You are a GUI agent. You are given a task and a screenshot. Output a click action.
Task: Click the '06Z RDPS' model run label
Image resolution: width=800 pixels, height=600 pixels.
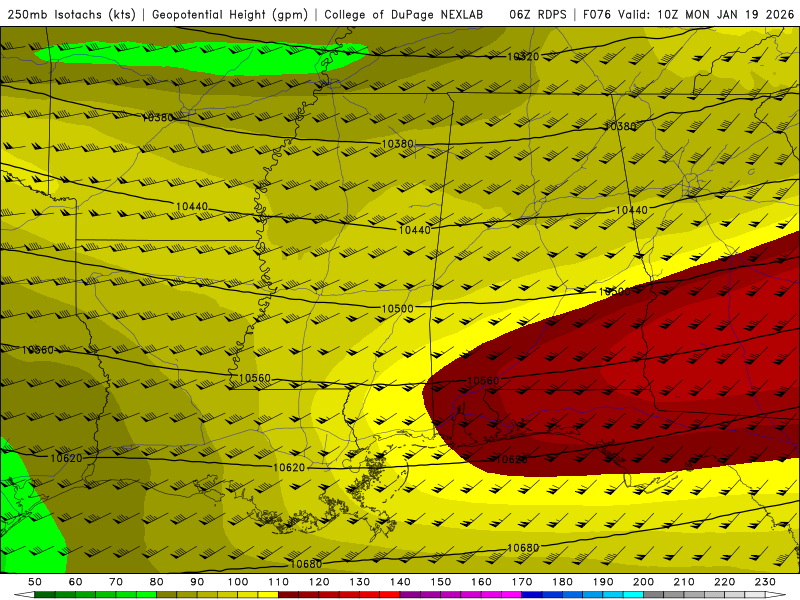(538, 15)
